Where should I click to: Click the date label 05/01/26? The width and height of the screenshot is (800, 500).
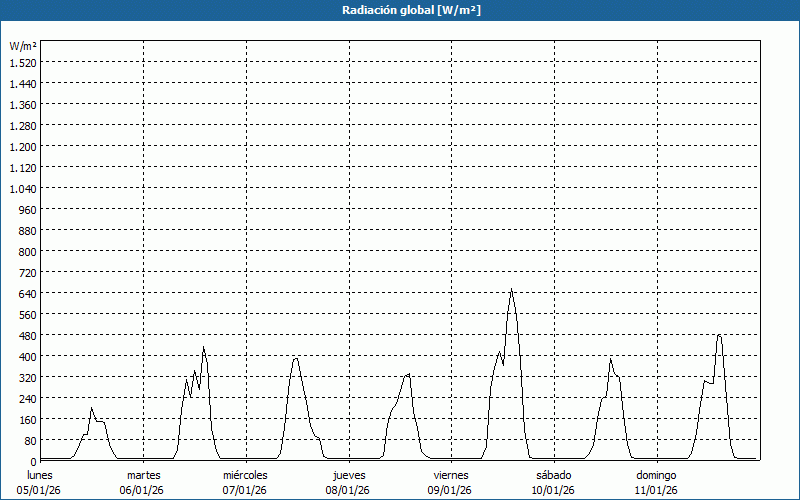click(40, 490)
